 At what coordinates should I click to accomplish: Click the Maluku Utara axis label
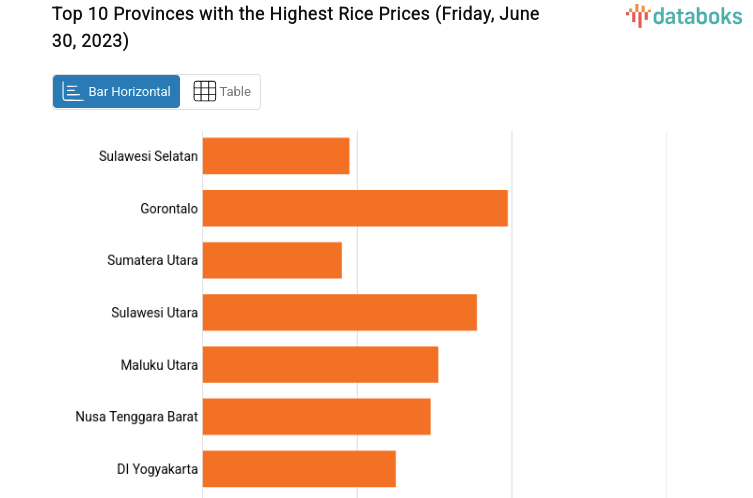click(159, 364)
